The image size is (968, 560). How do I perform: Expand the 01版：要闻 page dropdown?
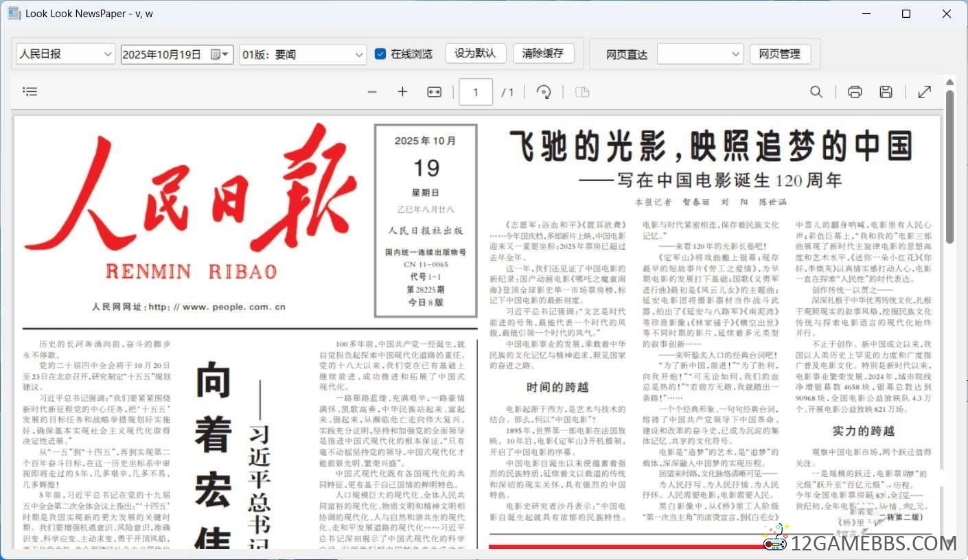360,54
